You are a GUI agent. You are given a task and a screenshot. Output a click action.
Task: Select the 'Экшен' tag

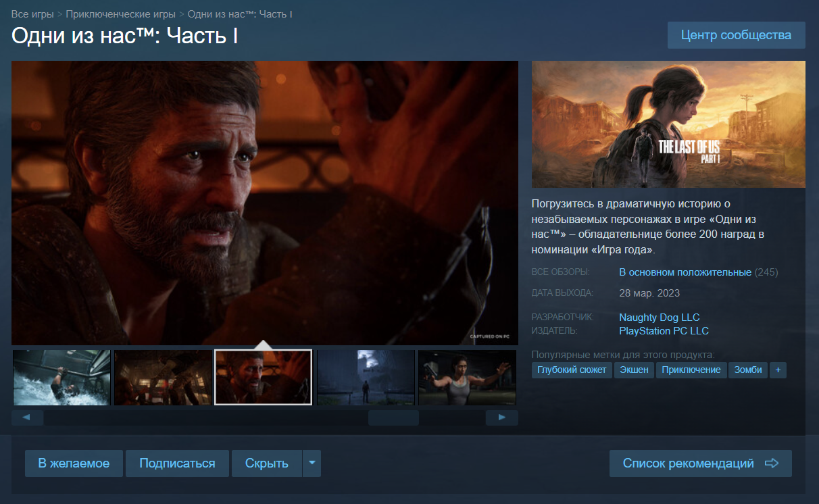634,370
